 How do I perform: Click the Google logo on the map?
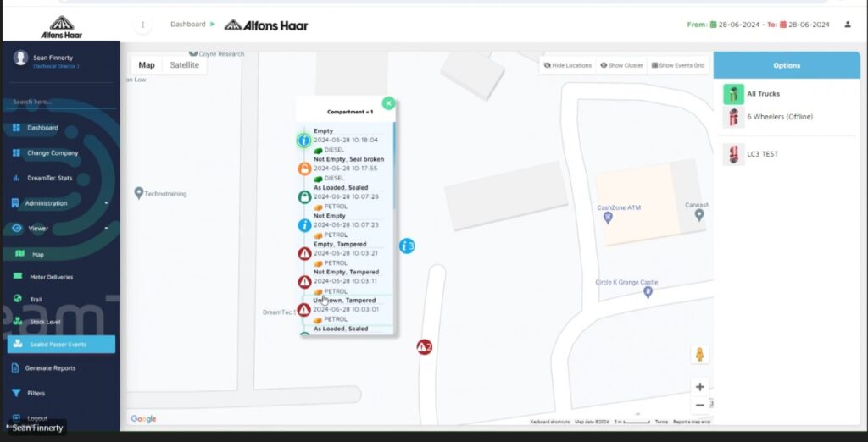pyautogui.click(x=143, y=419)
